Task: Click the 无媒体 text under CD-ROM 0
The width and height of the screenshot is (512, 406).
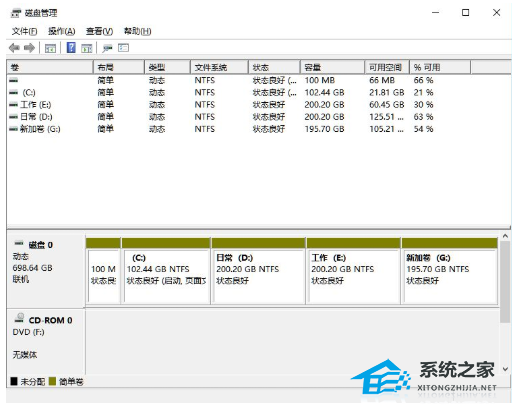Action: [25, 355]
